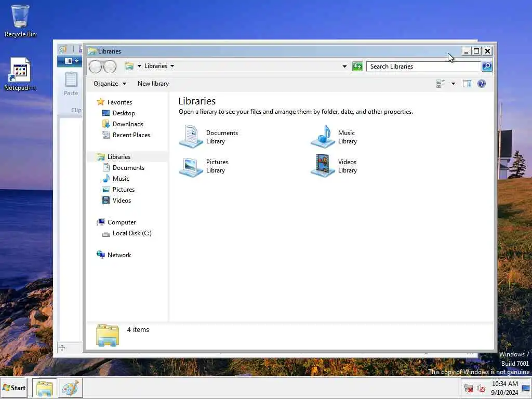The width and height of the screenshot is (532, 399).
Task: Click Windows Explorer taskbar icon
Action: [45, 388]
